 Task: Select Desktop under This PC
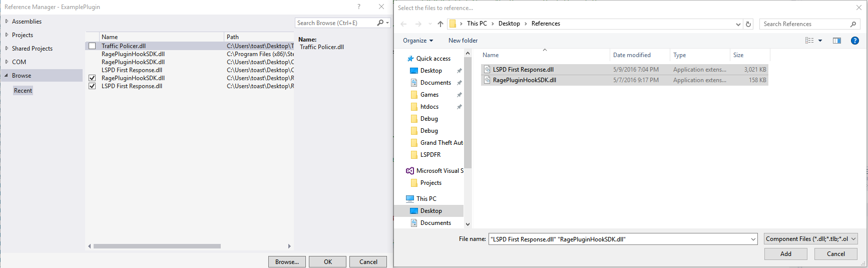point(431,211)
